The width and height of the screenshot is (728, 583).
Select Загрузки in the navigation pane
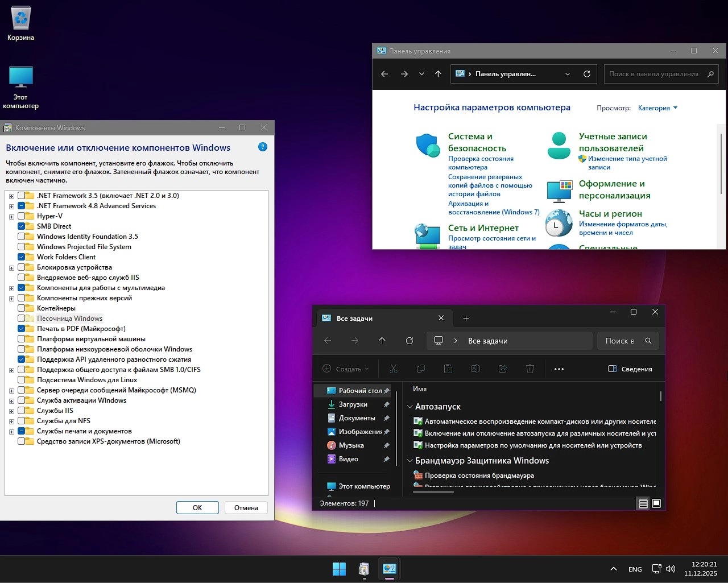353,404
